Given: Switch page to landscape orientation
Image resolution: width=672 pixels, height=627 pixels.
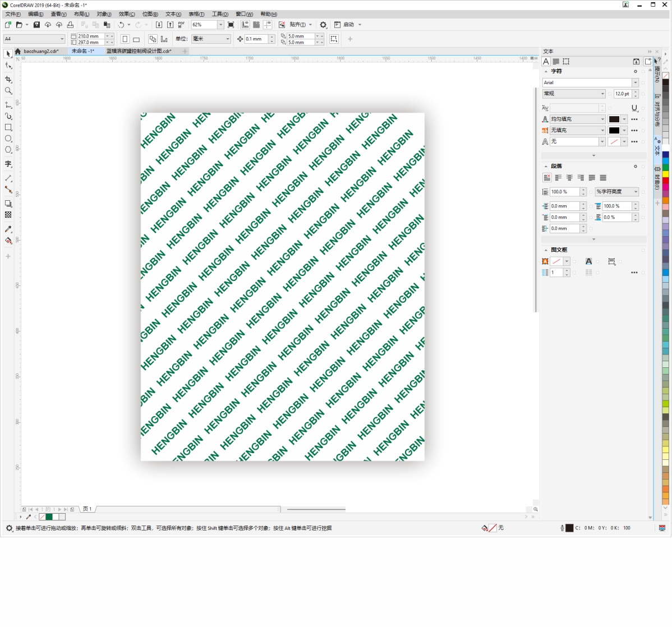Looking at the screenshot, I should (x=136, y=39).
